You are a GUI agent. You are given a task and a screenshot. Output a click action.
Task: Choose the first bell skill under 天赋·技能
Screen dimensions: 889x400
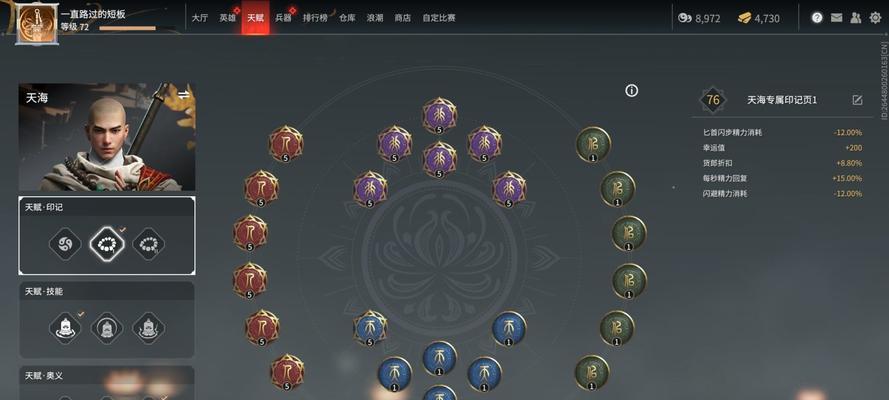coord(65,328)
